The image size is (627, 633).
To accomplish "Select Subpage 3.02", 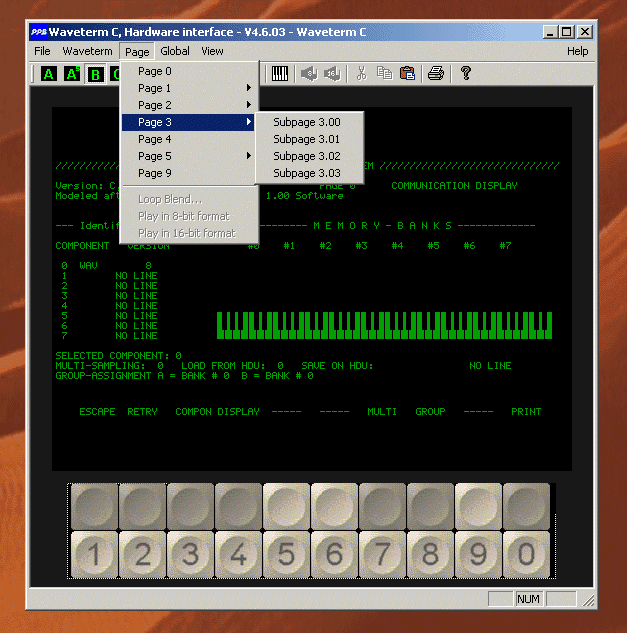I will coord(310,156).
